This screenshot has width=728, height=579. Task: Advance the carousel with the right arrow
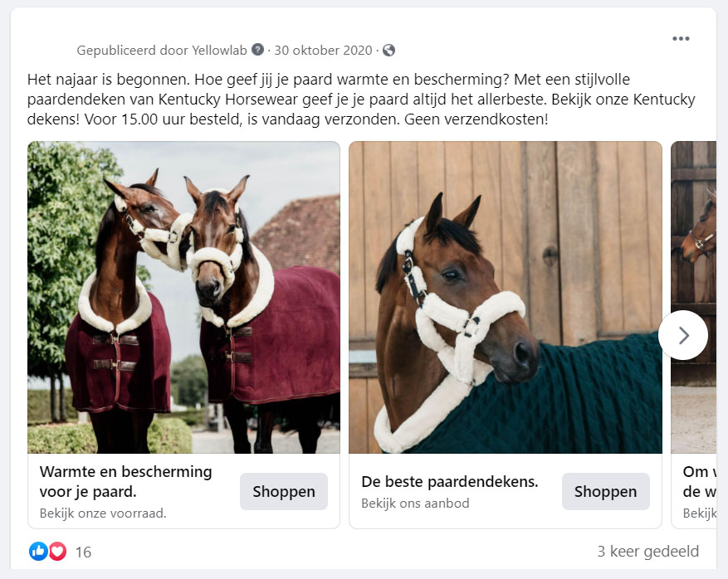pyautogui.click(x=683, y=335)
